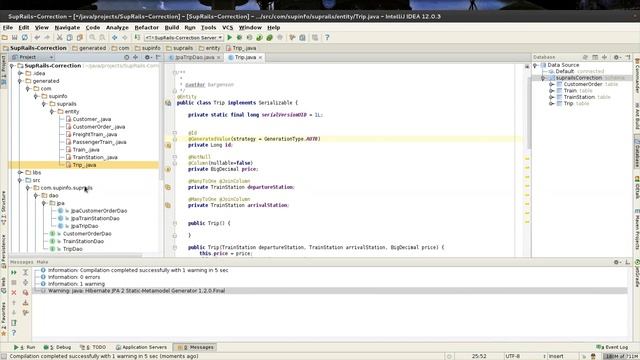Click the Find magnifier icon in toolbar
Image resolution: width=640 pixels, height=360 pixels.
[x=92, y=38]
